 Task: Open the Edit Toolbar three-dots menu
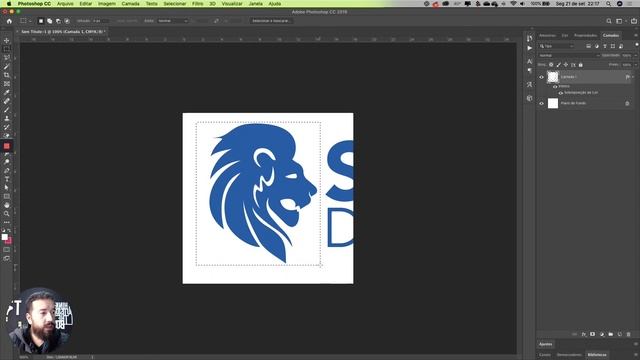[x=7, y=222]
